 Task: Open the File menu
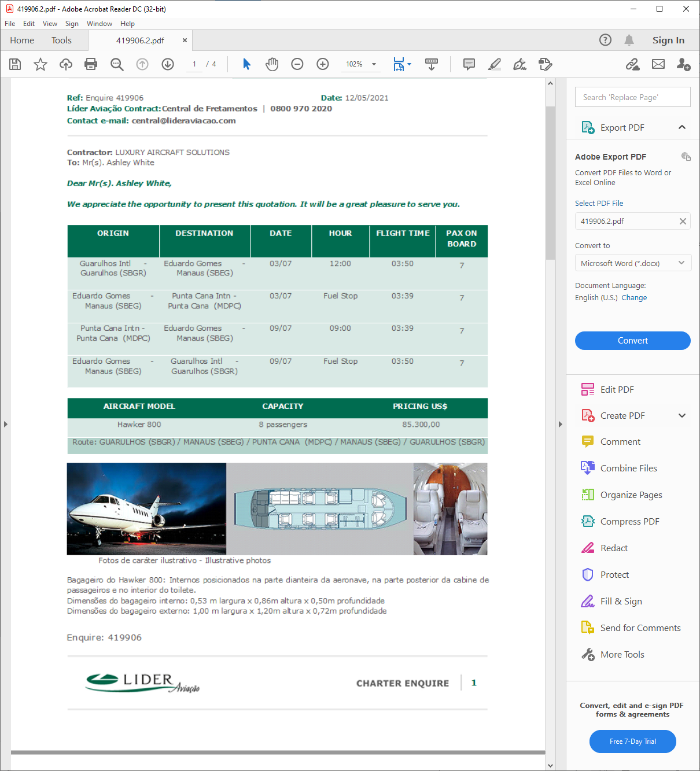(x=10, y=24)
